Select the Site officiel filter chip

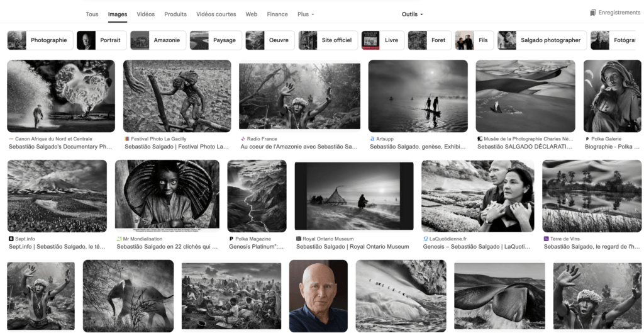(328, 40)
